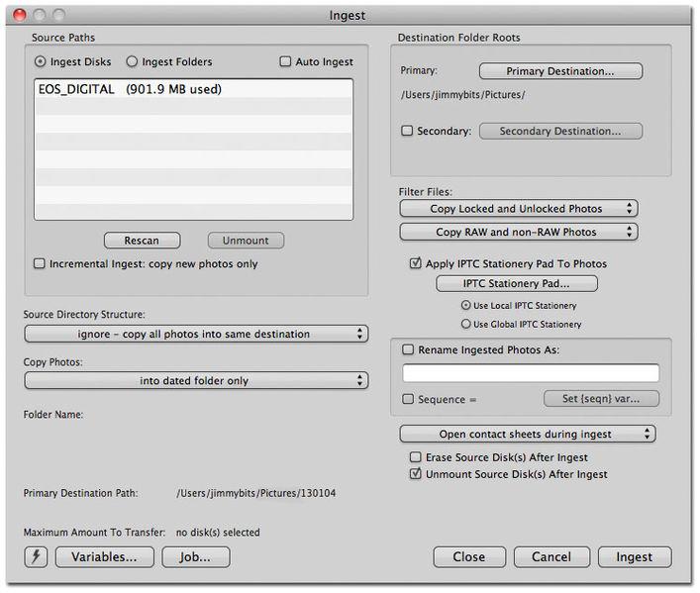
Task: Click the /Users/jimmybits/Pictures/ primary path text
Action: 463,95
